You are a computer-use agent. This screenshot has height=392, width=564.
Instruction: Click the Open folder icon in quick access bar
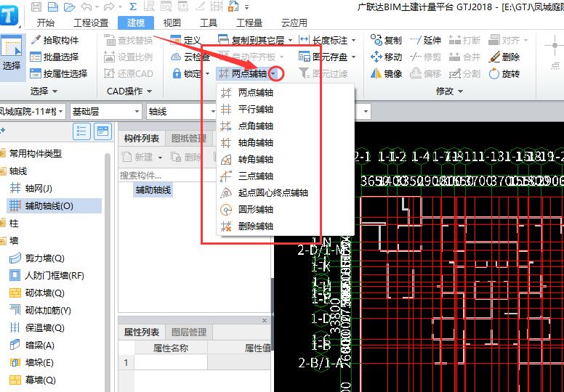coord(69,7)
